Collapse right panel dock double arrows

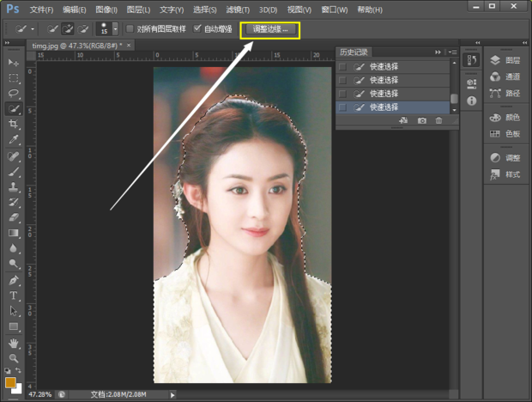coord(524,43)
